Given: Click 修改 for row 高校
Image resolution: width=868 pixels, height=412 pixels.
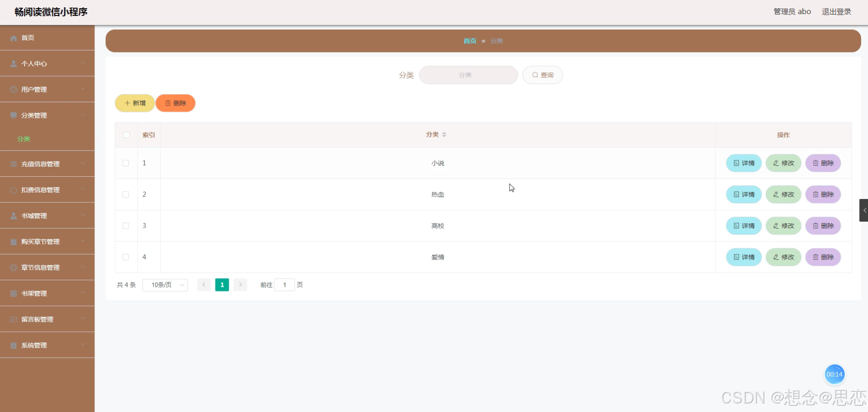Looking at the screenshot, I should click(x=784, y=226).
